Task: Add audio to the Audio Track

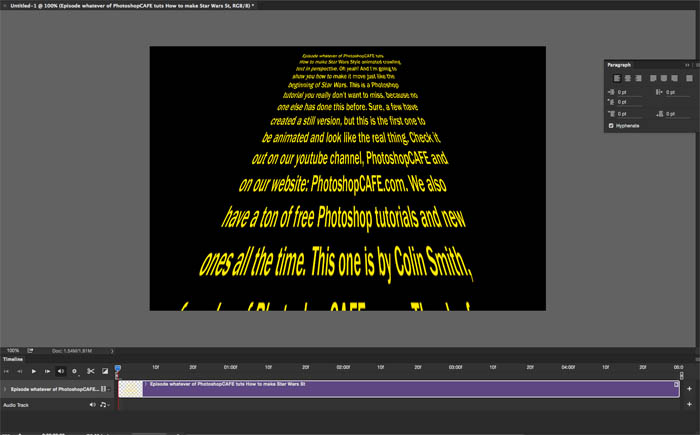Action: 689,405
